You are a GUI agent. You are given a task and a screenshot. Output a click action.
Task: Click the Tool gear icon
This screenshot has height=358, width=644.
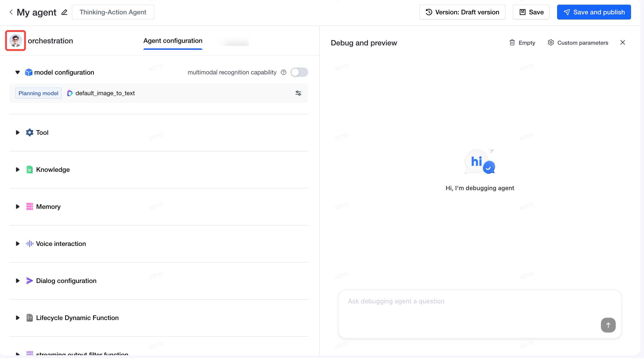click(29, 132)
